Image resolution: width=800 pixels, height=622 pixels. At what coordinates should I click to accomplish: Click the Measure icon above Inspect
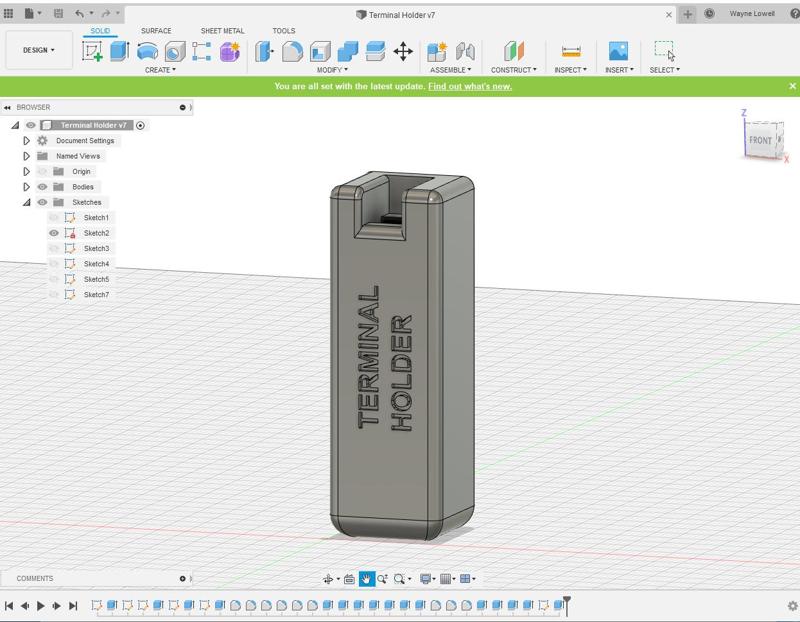[x=571, y=51]
